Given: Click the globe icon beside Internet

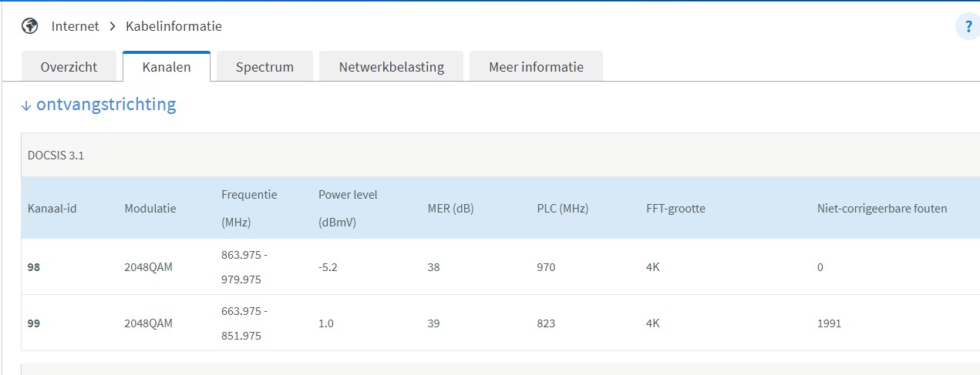Looking at the screenshot, I should 30,26.
